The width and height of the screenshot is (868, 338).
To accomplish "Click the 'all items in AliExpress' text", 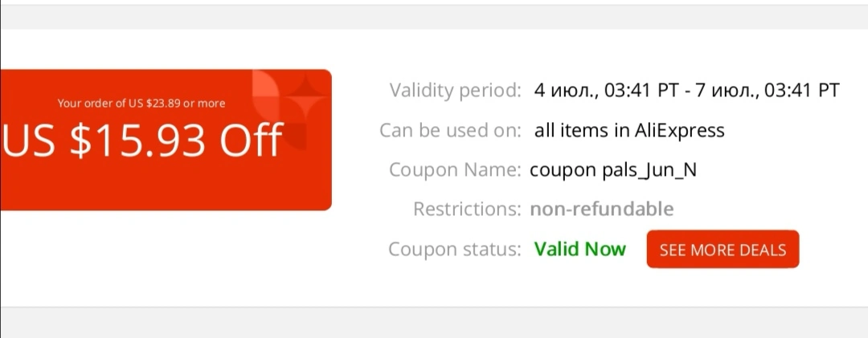I will (629, 131).
